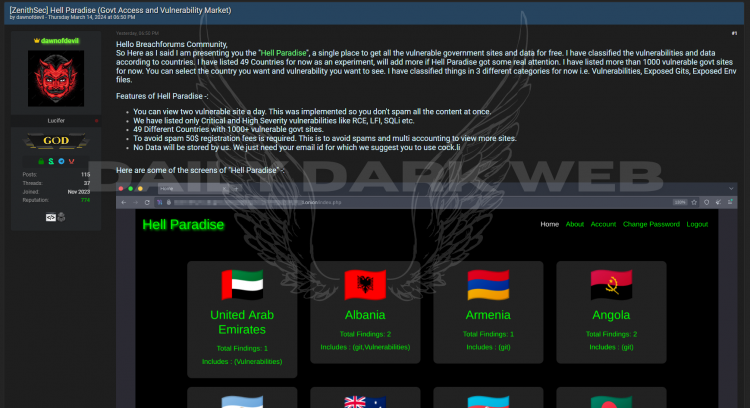Viewport: 750px width, 408px height.
Task: Open the Armenia country card title
Action: click(488, 315)
